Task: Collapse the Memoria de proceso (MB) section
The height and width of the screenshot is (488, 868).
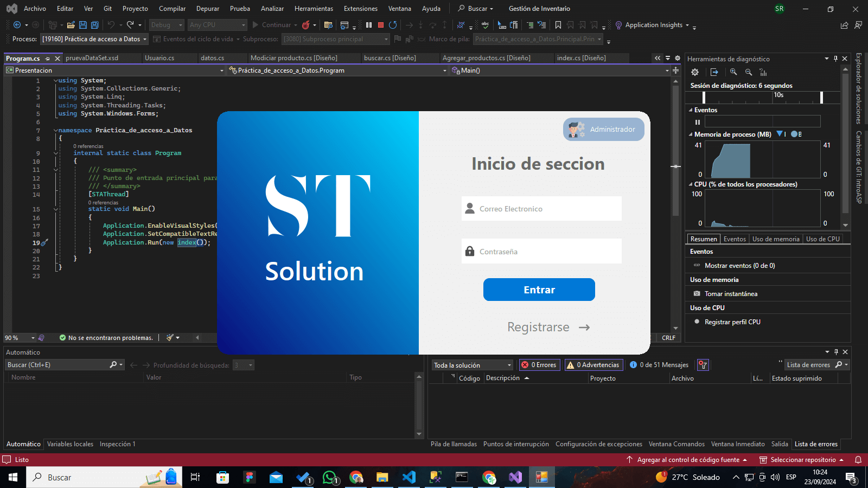Action: pyautogui.click(x=691, y=134)
